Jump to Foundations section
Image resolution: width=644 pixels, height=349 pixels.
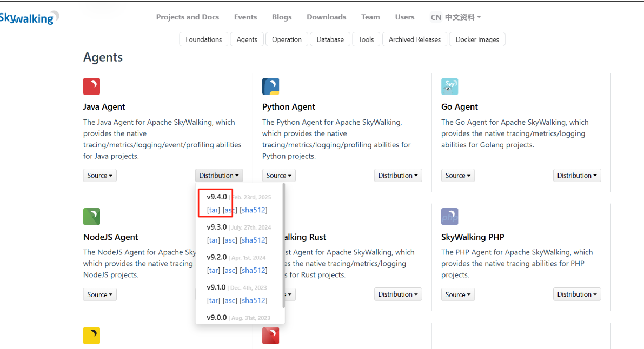[x=204, y=39]
